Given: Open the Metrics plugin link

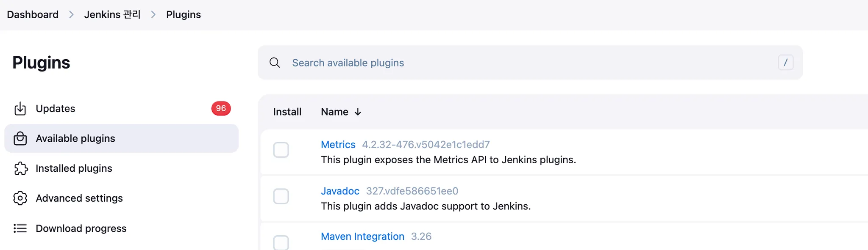Looking at the screenshot, I should tap(338, 145).
